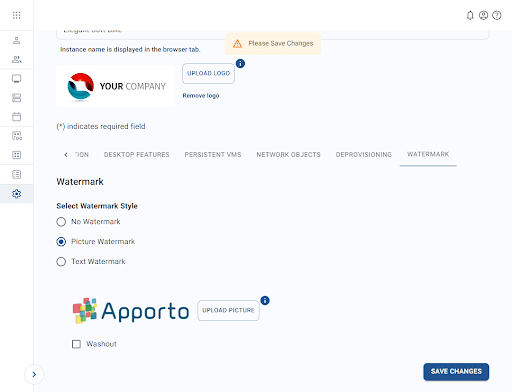Viewport: 512px width, 392px height.
Task: Open the single user sidebar icon
Action: tap(16, 40)
